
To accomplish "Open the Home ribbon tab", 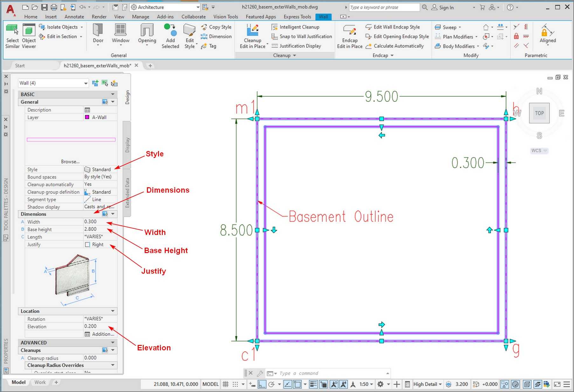I will [x=31, y=17].
